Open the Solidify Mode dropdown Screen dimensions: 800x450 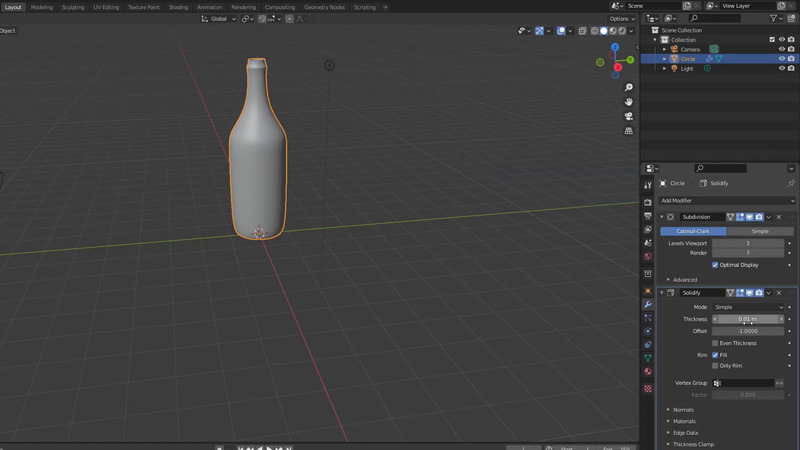(x=747, y=307)
